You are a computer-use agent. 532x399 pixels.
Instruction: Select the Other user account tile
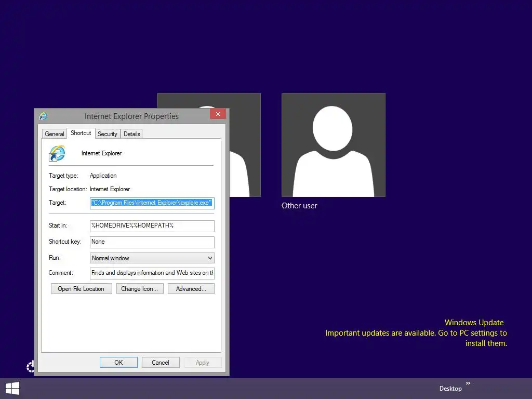click(333, 145)
